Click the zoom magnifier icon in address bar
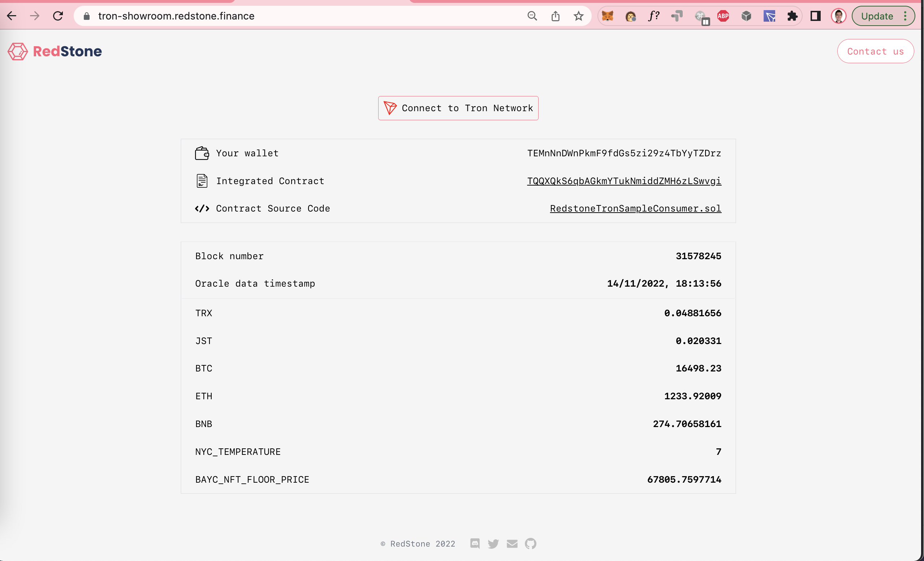 (x=532, y=16)
